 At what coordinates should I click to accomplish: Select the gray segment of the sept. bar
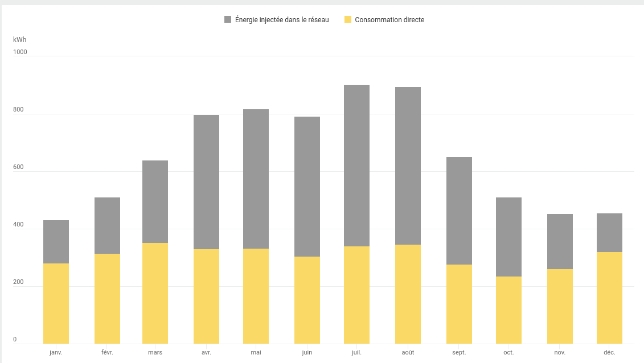[459, 211]
